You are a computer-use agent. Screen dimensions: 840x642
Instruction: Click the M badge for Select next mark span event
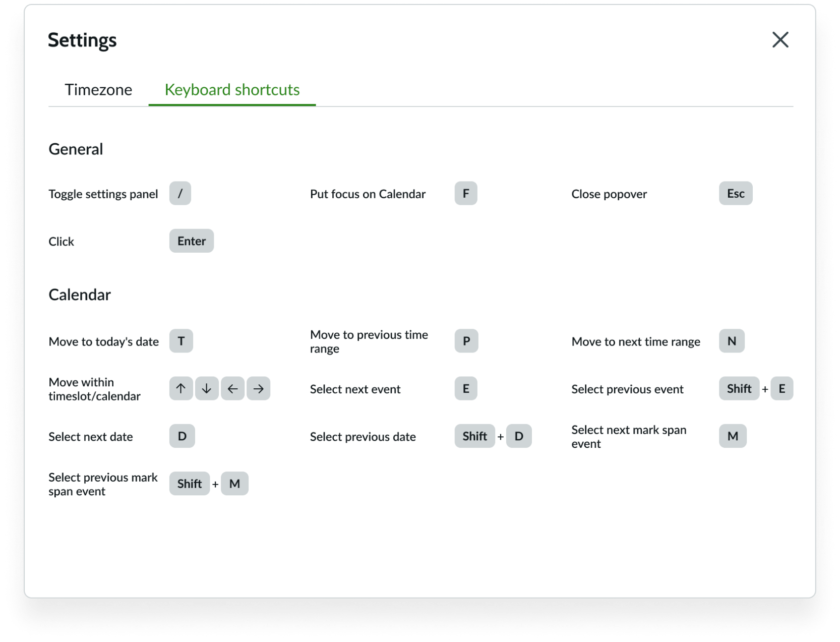point(733,436)
